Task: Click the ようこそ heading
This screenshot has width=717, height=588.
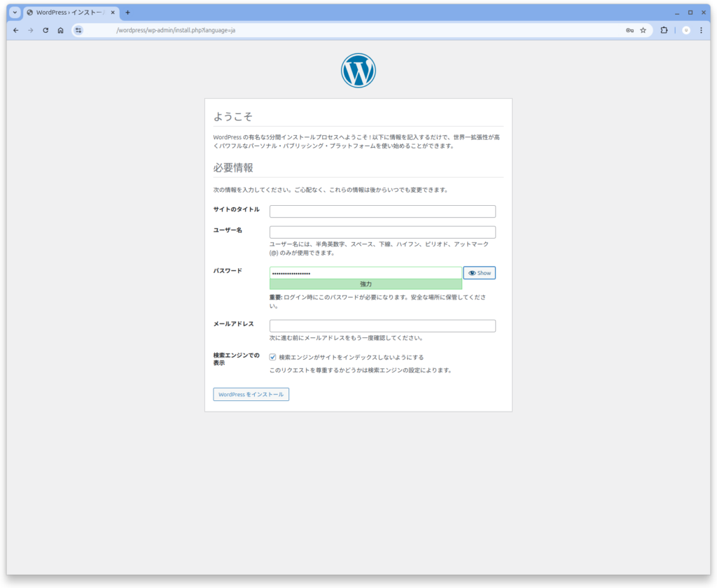Action: pyautogui.click(x=232, y=117)
